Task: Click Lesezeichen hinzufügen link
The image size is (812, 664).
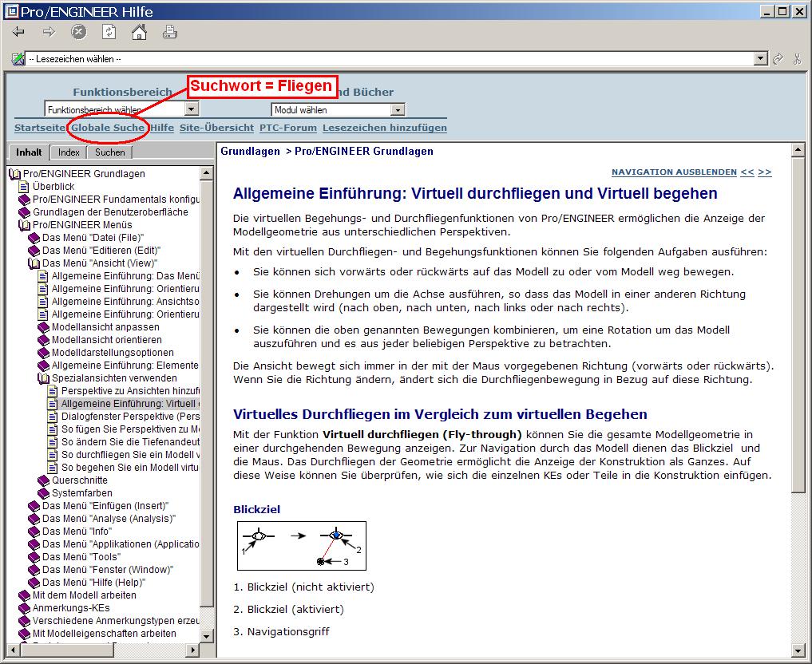Action: click(385, 128)
